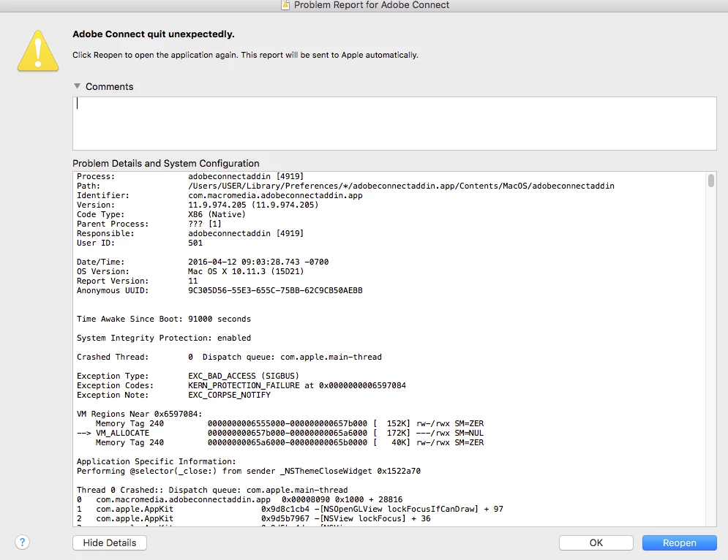Click the 'Responsible:' line
The height and width of the screenshot is (560, 728).
pos(190,233)
